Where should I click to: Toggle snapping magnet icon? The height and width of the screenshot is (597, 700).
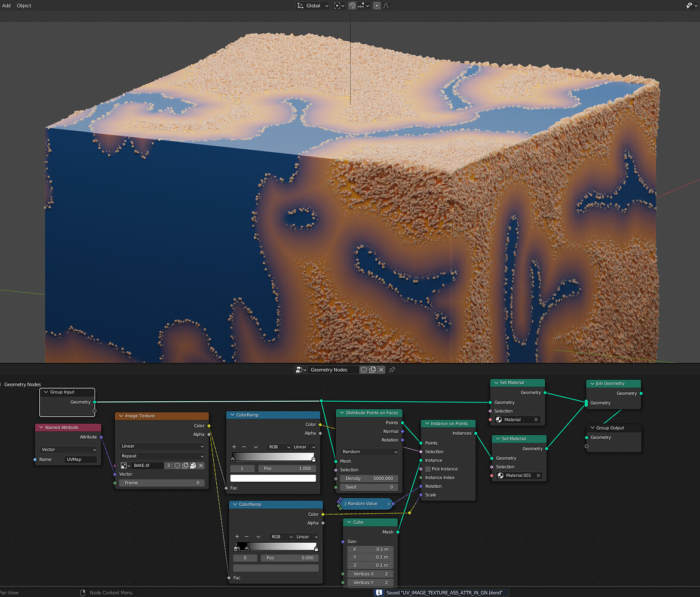tap(352, 6)
